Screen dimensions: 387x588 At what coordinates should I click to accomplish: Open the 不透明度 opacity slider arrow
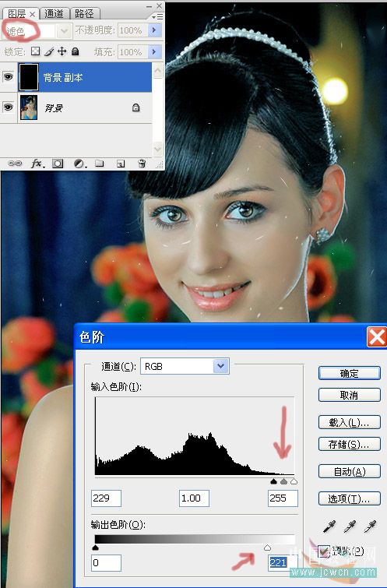click(x=154, y=30)
